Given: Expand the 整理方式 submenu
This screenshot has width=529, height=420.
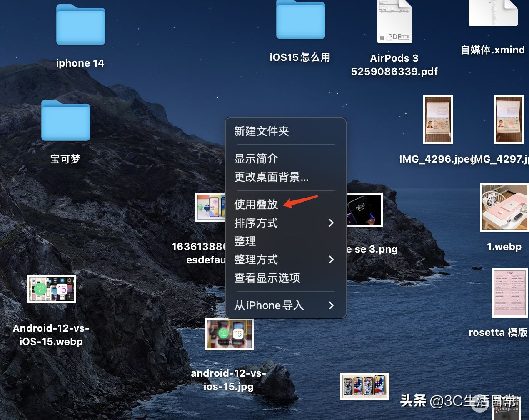Looking at the screenshot, I should (x=256, y=260).
